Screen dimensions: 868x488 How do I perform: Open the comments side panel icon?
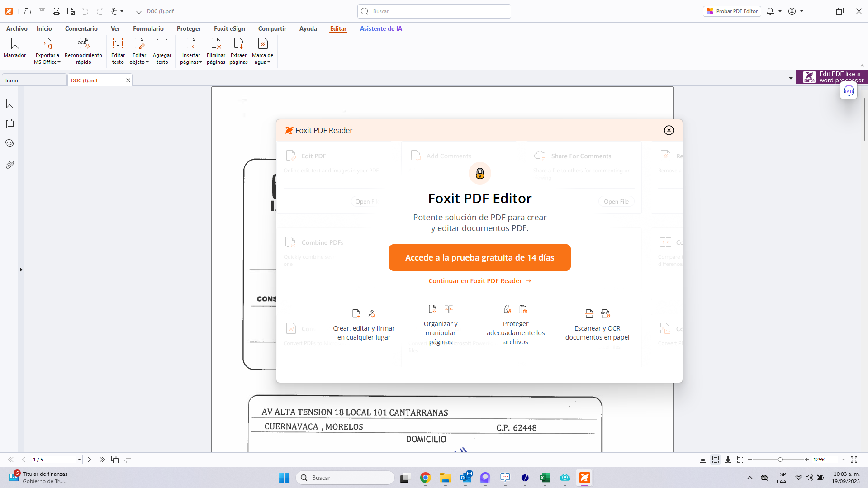[x=9, y=144]
